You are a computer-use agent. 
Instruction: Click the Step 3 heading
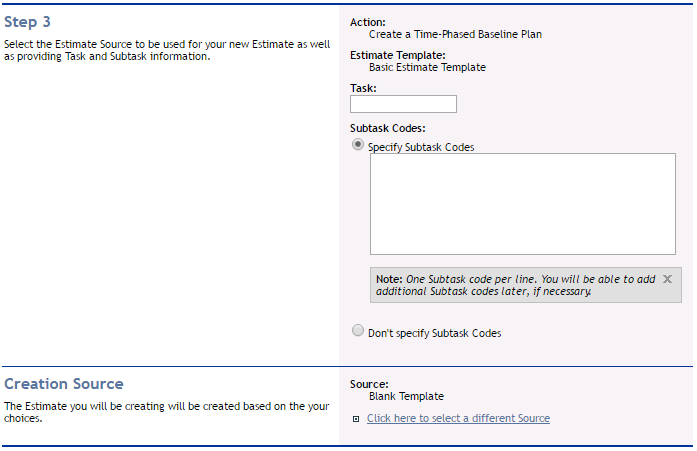click(x=27, y=22)
